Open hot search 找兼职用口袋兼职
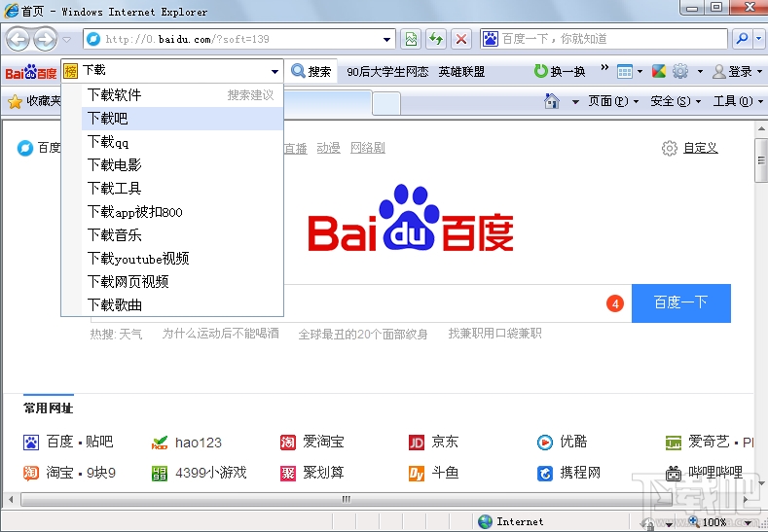This screenshot has width=768, height=532. point(494,334)
